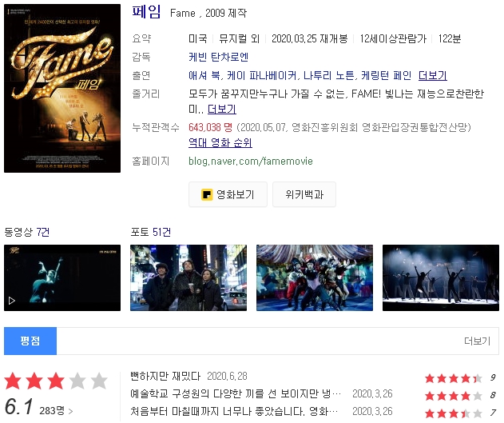Open actor 케이 파나베이커 link
The width and height of the screenshot is (504, 423).
(x=262, y=75)
